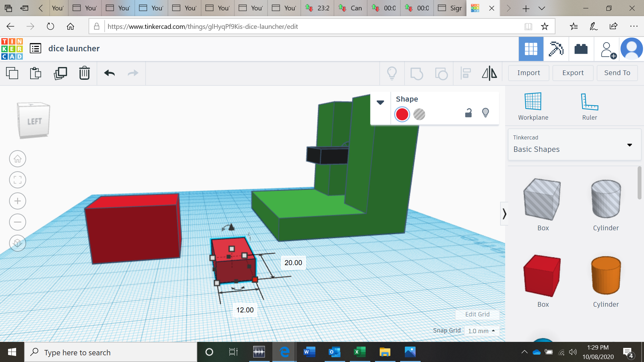Viewport: 644px width, 362px height.
Task: Click the Import button
Action: (x=529, y=73)
